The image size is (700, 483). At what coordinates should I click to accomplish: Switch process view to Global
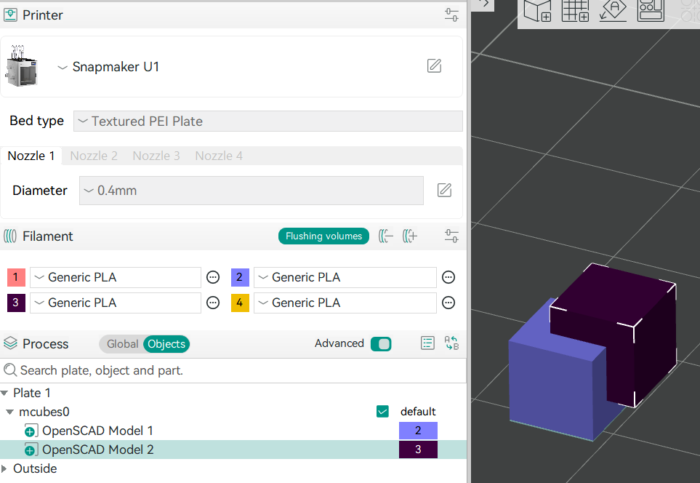[122, 344]
